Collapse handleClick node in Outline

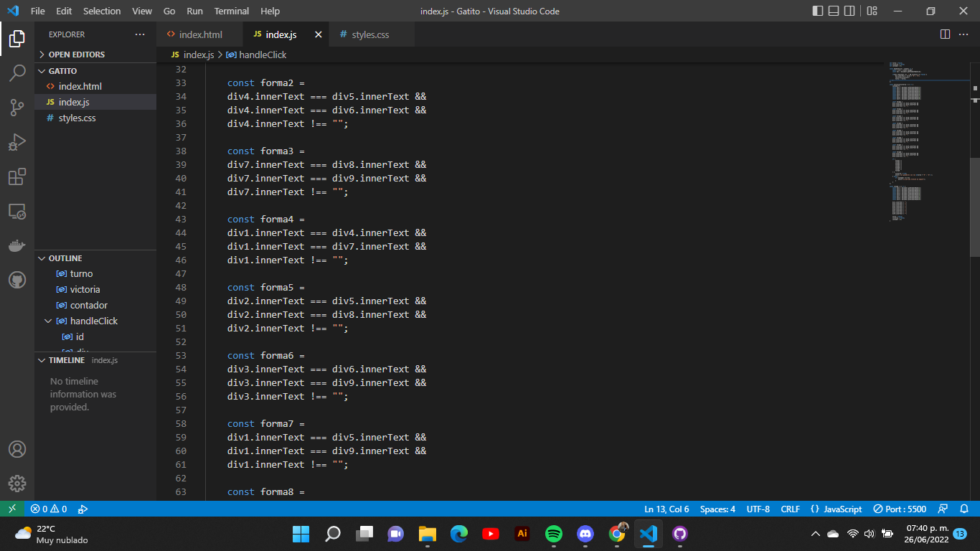(x=49, y=321)
